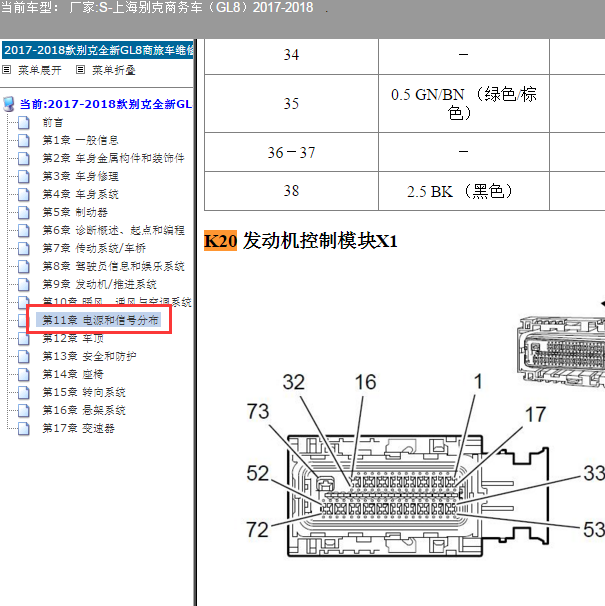Click pin label 73 on the diagram

pyautogui.click(x=258, y=411)
